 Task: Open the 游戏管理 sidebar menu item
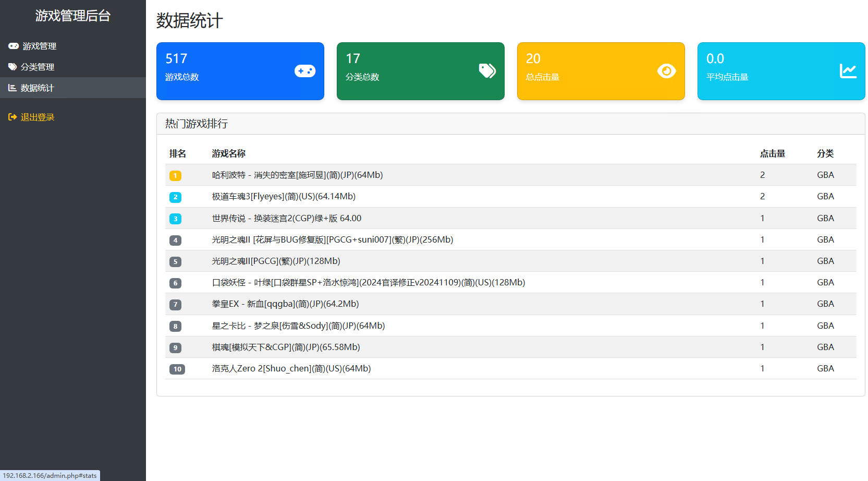coord(39,46)
